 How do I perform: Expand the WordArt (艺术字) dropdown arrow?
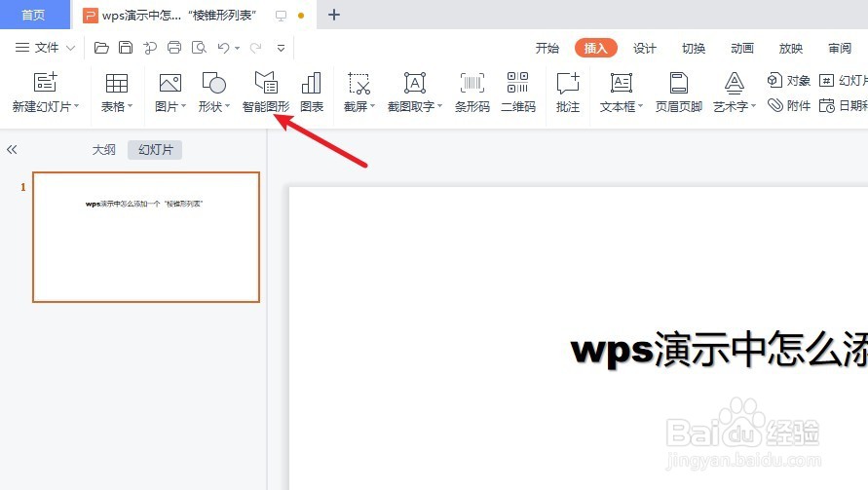[x=753, y=106]
